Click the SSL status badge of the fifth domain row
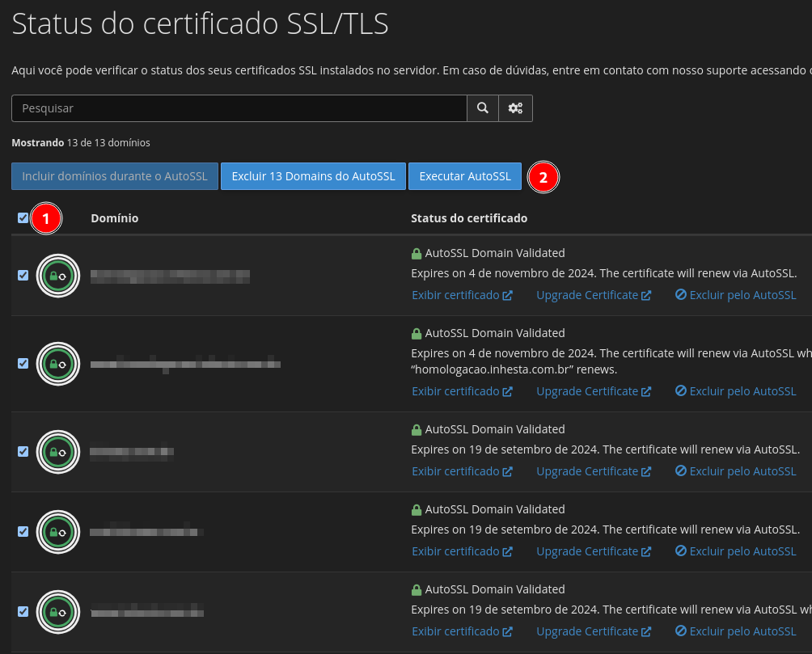Screen dimensions: 812x654 point(58,611)
